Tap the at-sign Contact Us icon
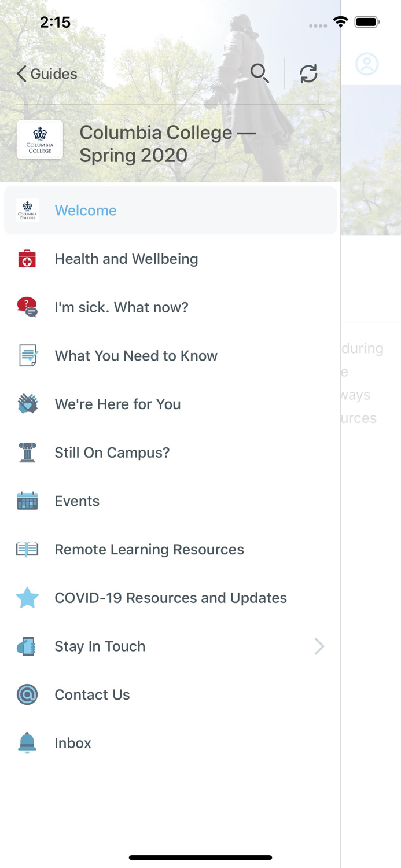The image size is (401, 868). [x=27, y=694]
